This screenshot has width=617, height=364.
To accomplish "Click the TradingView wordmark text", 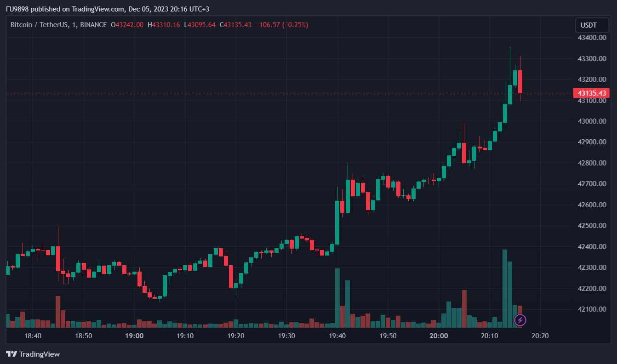I will tap(40, 354).
